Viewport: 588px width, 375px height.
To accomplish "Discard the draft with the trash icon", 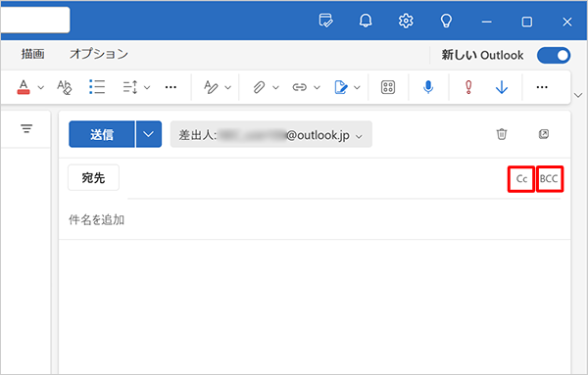I will click(x=502, y=134).
